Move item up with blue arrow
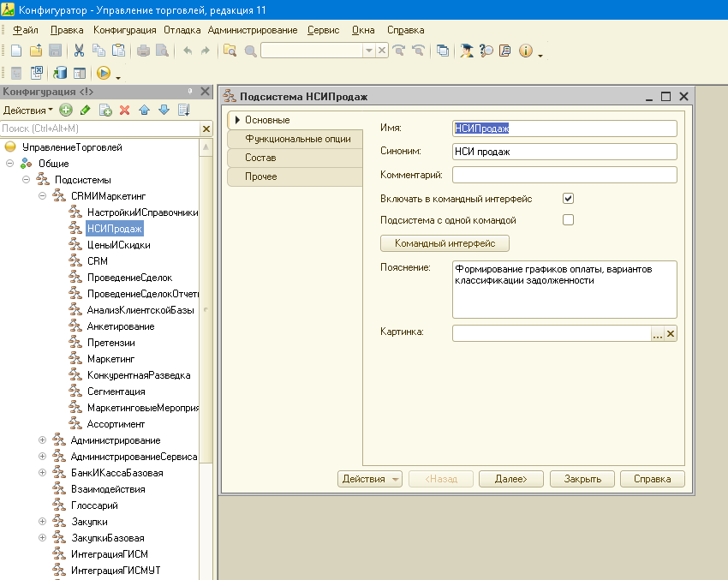The height and width of the screenshot is (580, 728). tap(144, 110)
